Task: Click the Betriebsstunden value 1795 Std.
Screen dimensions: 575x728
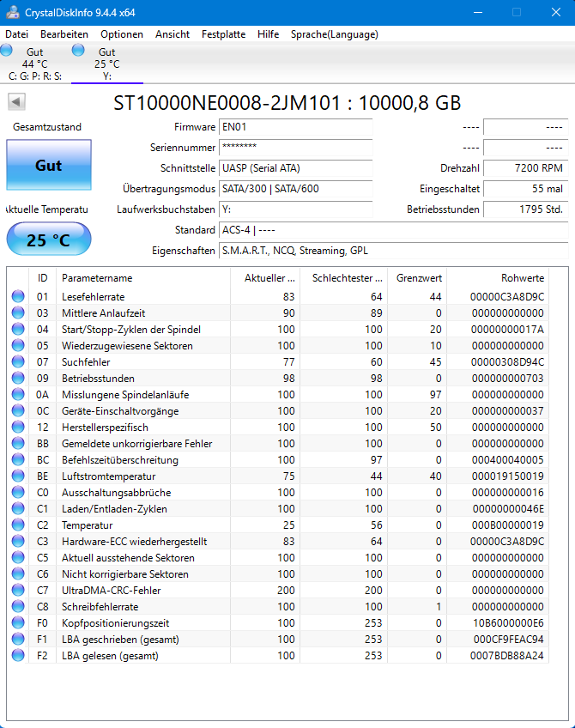Action: (x=526, y=209)
